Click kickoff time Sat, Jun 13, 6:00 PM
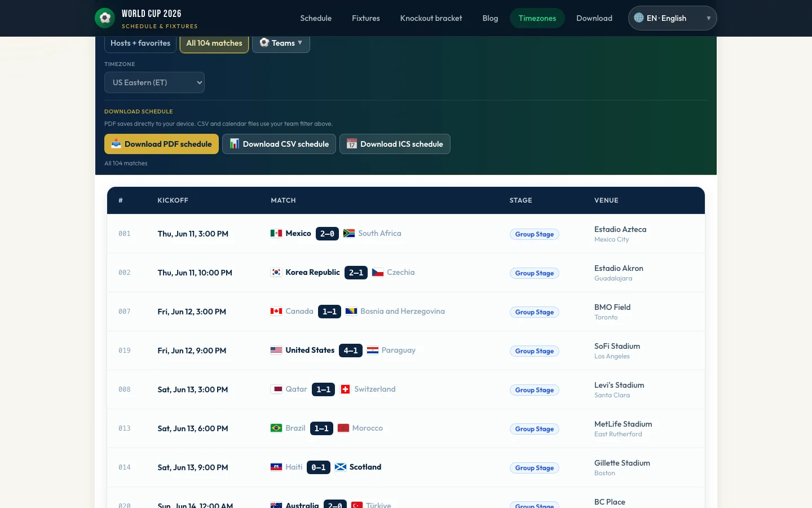This screenshot has height=508, width=812. 193,428
